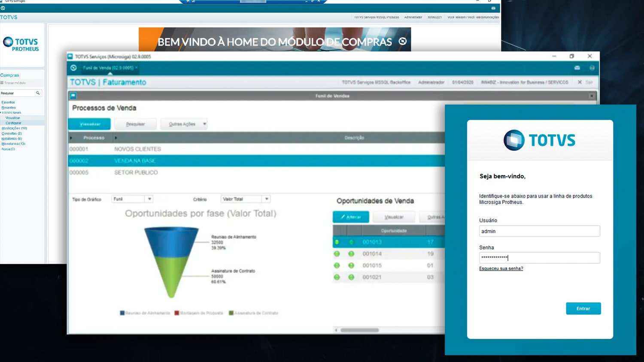Click the TOTVS home icon in Compras window
The height and width of the screenshot is (362, 644).
point(3,8)
